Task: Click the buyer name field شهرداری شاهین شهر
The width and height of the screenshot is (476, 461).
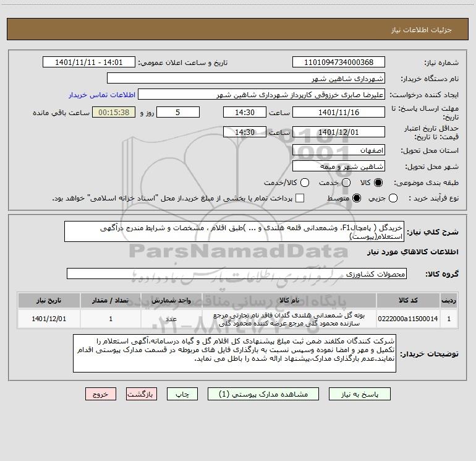Action: pyautogui.click(x=246, y=79)
